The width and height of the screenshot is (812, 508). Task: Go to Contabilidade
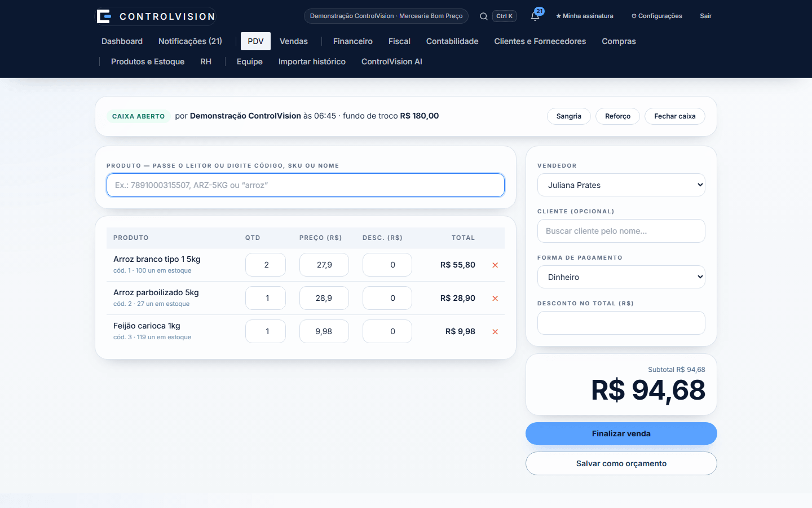click(x=452, y=41)
